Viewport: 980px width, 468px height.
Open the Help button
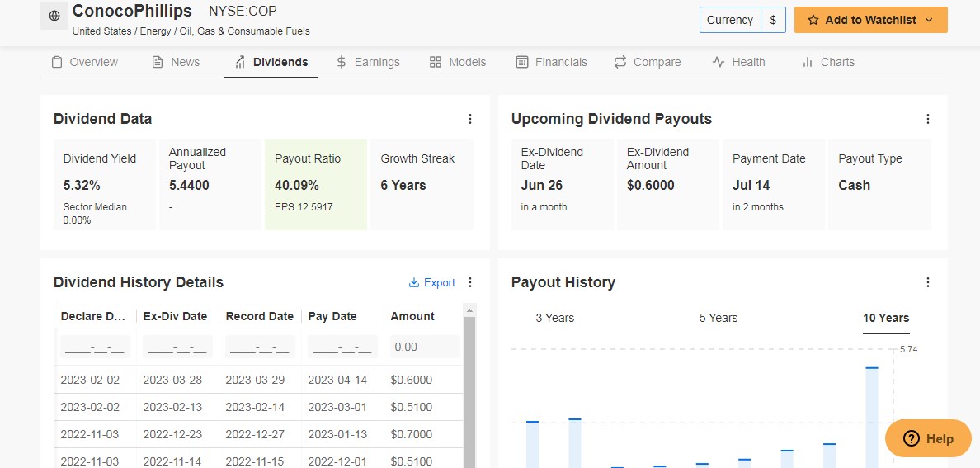click(928, 438)
